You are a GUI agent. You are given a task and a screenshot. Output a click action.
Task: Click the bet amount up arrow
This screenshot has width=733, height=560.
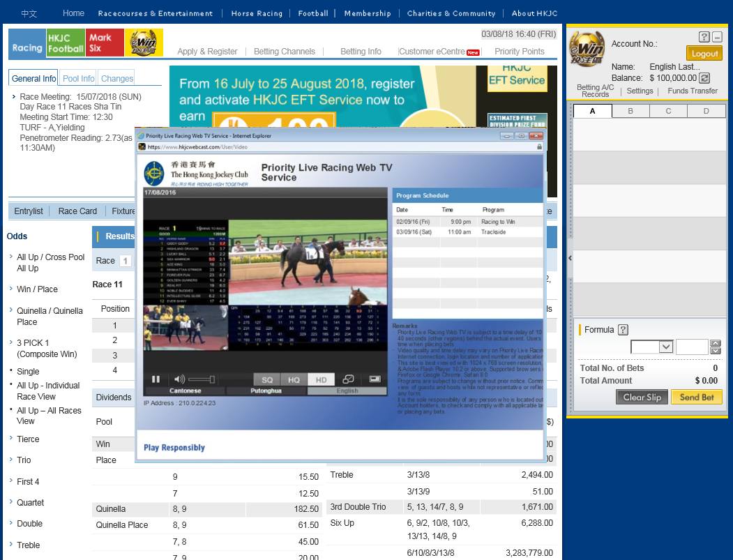[x=714, y=343]
